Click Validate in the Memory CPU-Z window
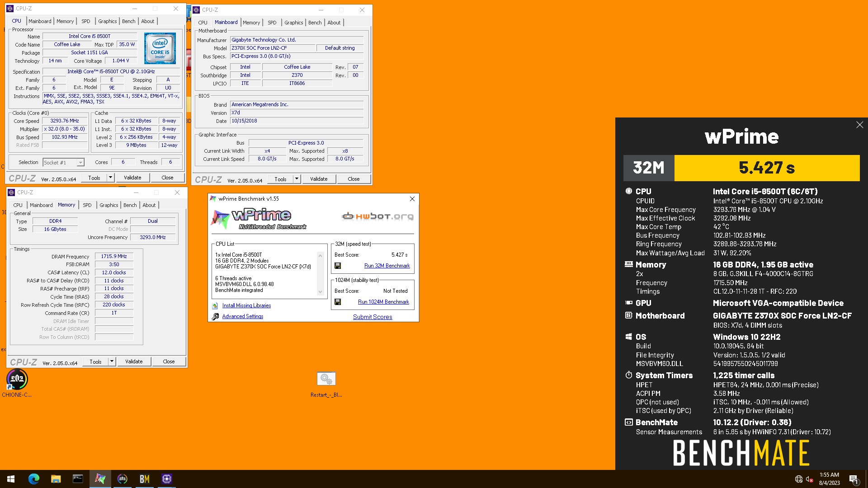The height and width of the screenshot is (488, 868). (134, 361)
